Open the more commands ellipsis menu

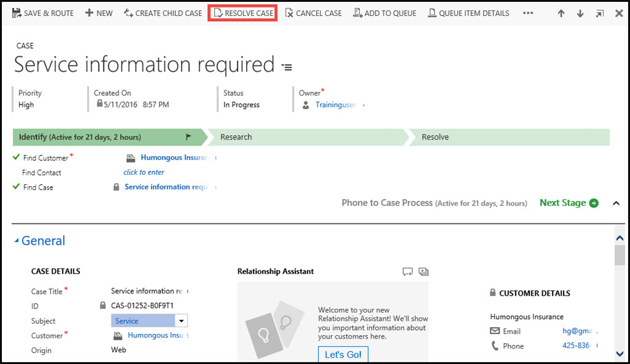point(528,13)
